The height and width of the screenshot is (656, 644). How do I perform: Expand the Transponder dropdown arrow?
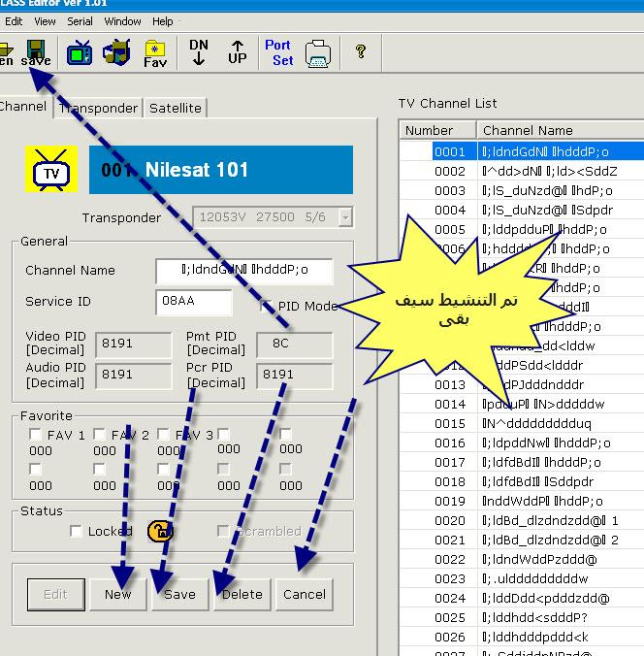click(345, 217)
